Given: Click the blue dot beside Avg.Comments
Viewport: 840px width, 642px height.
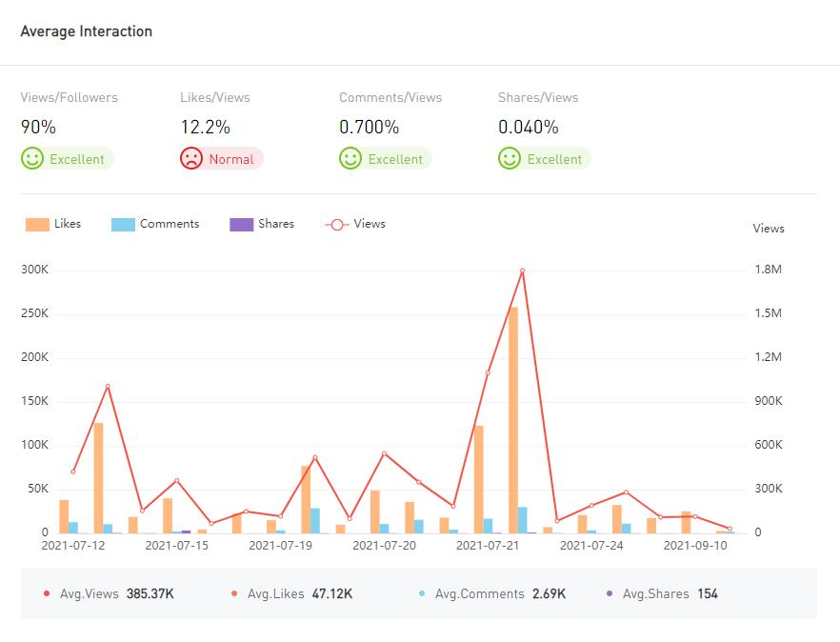Looking at the screenshot, I should [422, 594].
